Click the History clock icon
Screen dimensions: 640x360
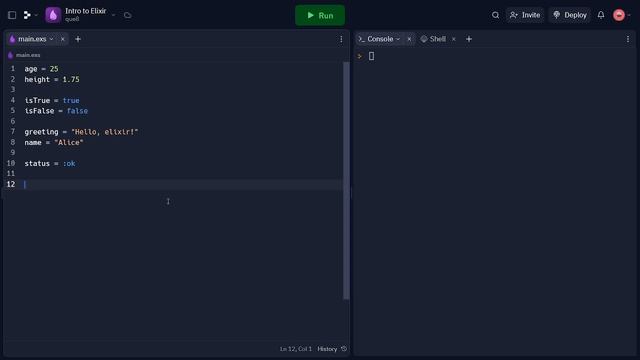click(344, 349)
